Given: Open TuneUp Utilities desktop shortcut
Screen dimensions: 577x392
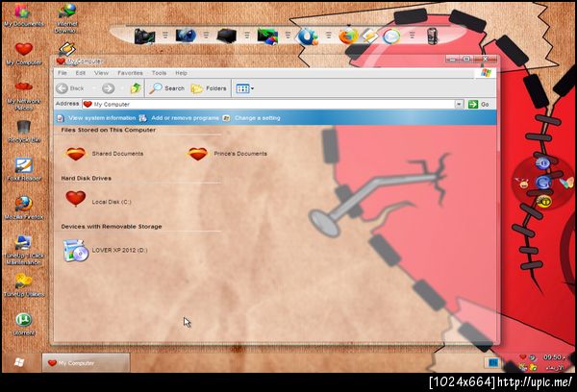Looking at the screenshot, I should [24, 285].
